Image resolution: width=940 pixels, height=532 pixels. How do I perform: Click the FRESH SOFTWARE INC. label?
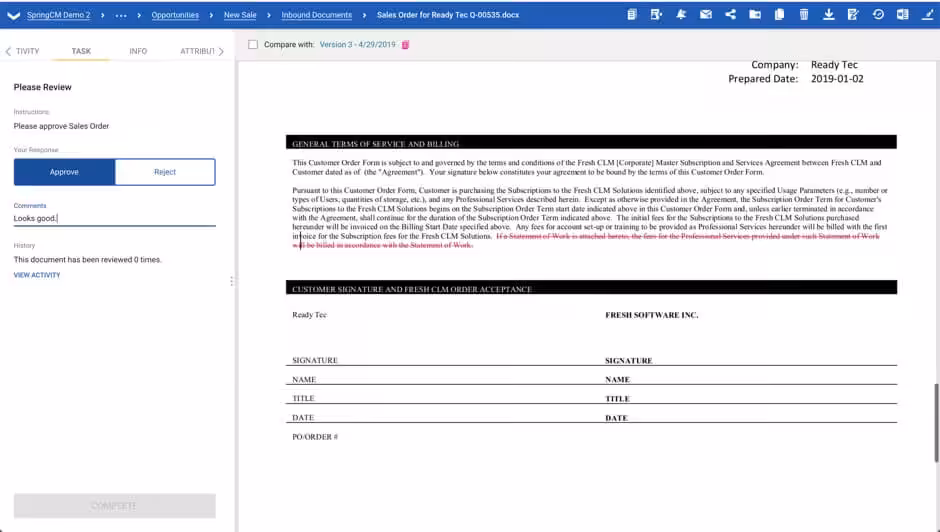pyautogui.click(x=652, y=315)
